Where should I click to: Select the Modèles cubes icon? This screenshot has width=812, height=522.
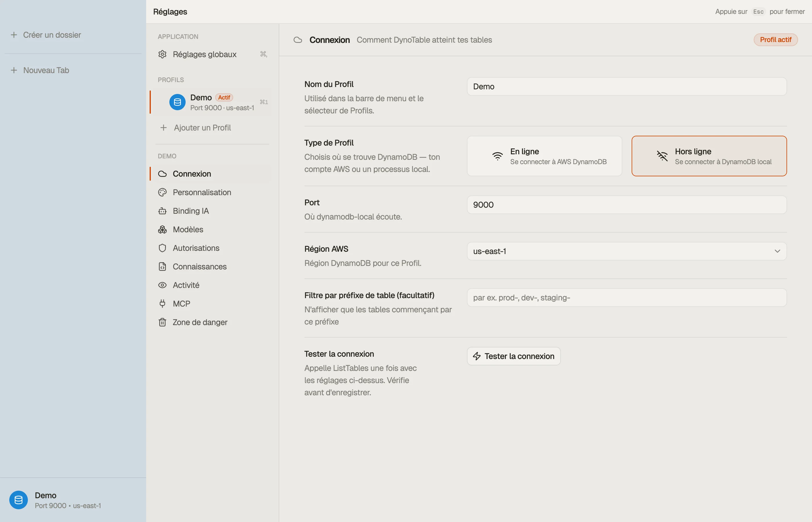[x=162, y=229]
